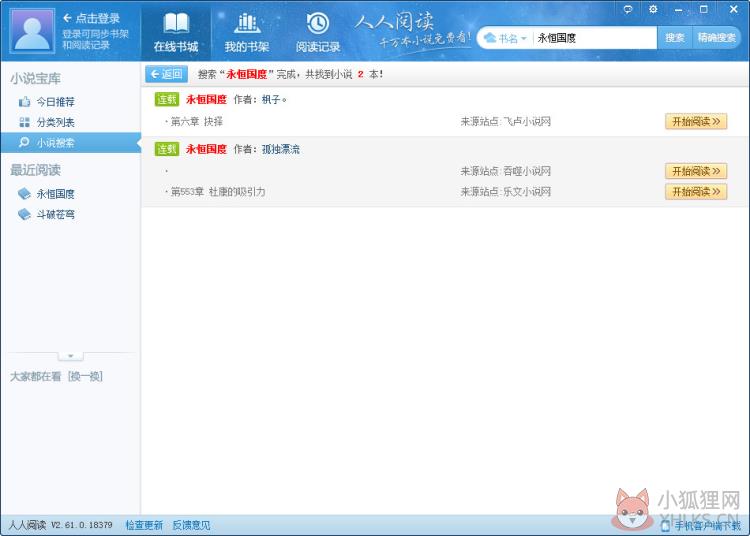Open the 在线书城 online bookstore tab
This screenshot has height=536, width=750.
(176, 33)
